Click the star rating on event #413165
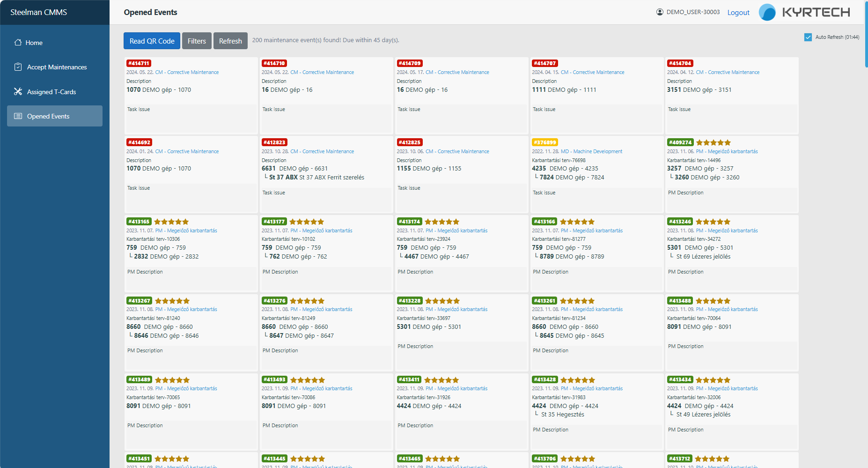 click(171, 222)
